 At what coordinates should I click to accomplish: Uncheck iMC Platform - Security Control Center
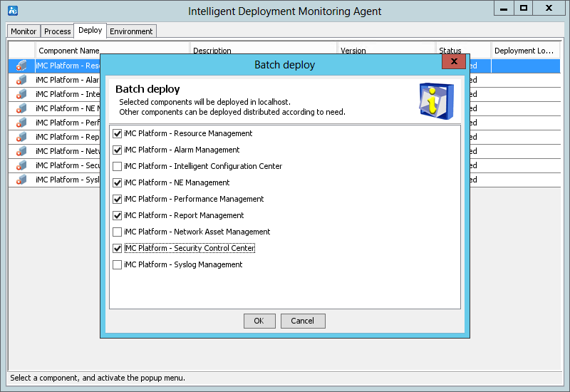pos(117,248)
